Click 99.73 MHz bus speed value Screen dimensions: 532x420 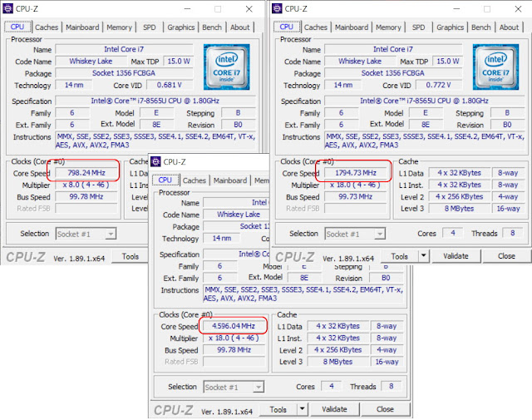pyautogui.click(x=355, y=196)
